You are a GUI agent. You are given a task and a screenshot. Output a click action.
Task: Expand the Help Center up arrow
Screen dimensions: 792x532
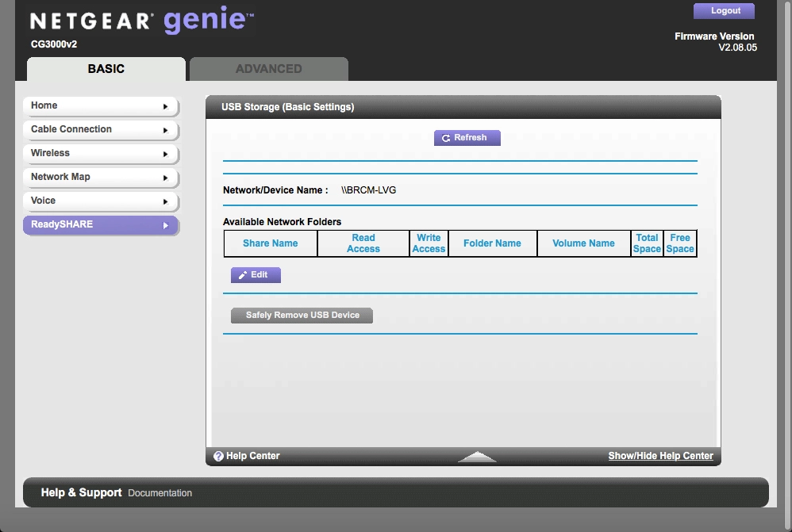point(477,457)
